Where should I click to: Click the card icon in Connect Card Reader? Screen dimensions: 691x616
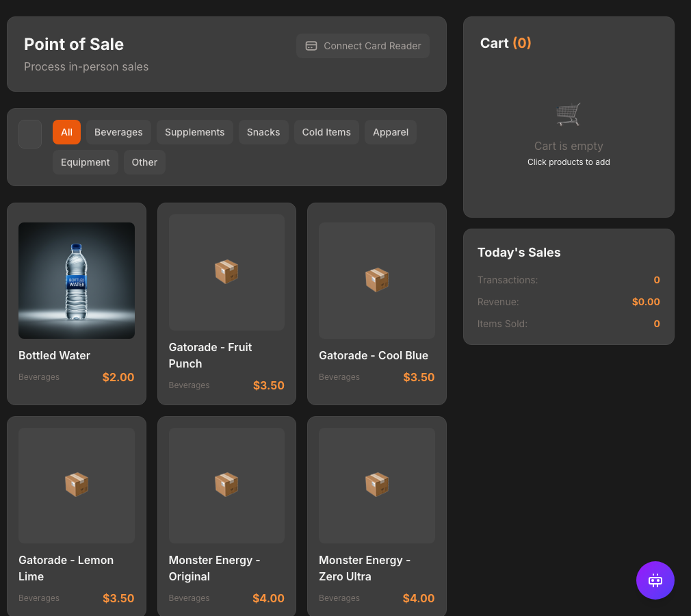coord(311,46)
